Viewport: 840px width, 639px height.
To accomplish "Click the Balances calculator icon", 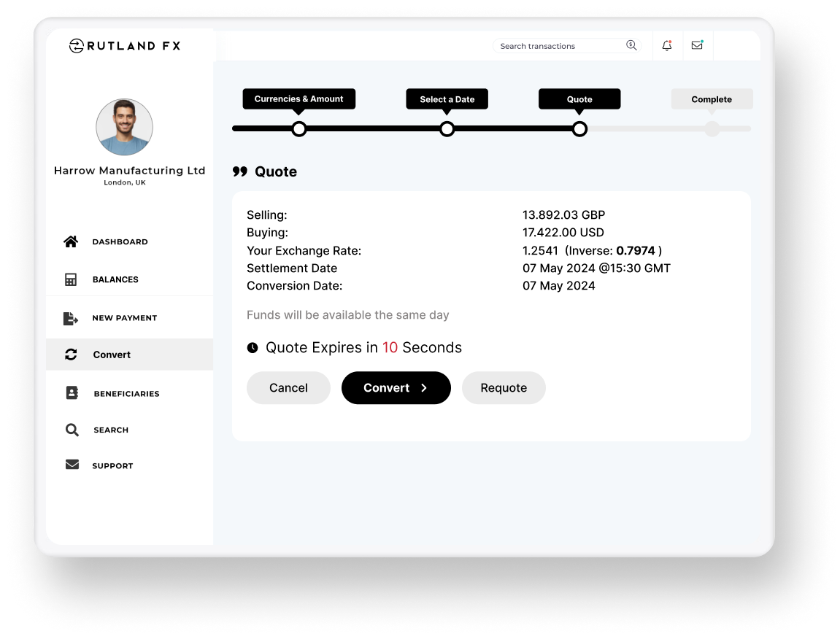I will (x=71, y=279).
